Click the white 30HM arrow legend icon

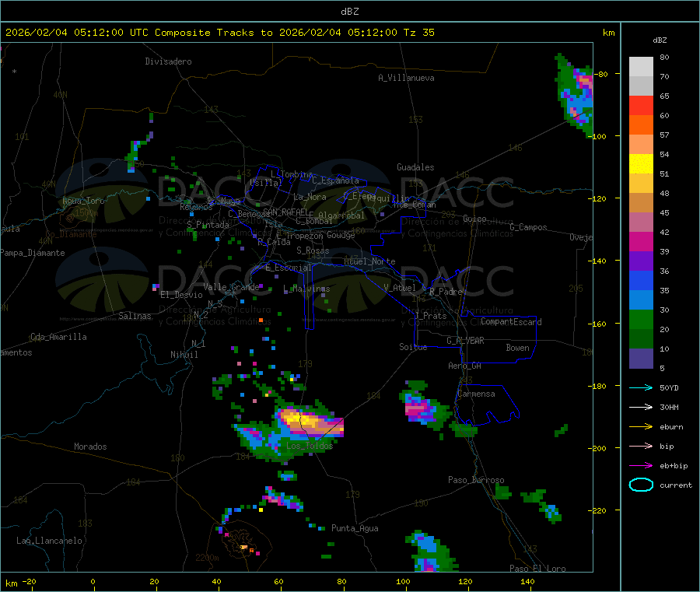[641, 407]
